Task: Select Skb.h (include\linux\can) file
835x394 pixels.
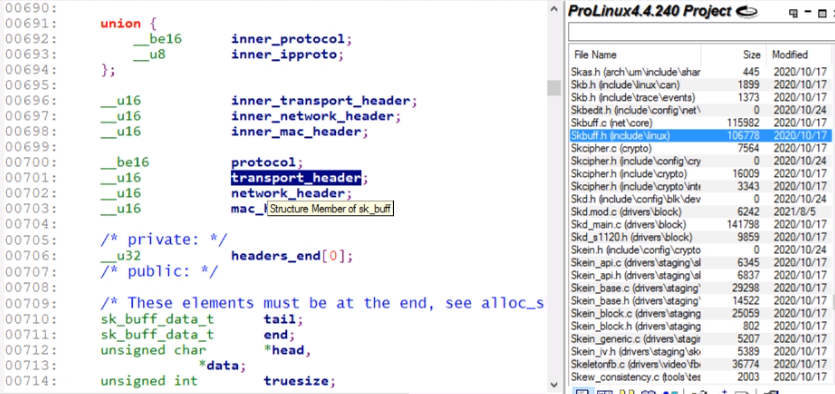Action: (x=700, y=85)
